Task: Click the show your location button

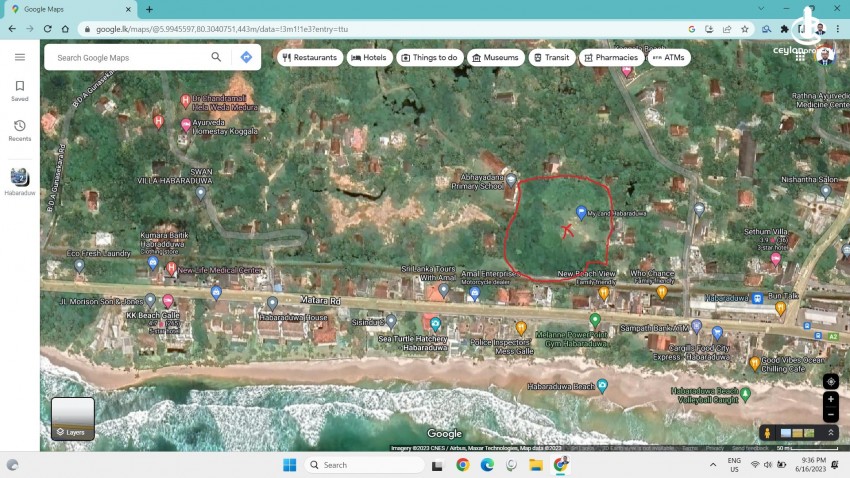Action: (830, 381)
